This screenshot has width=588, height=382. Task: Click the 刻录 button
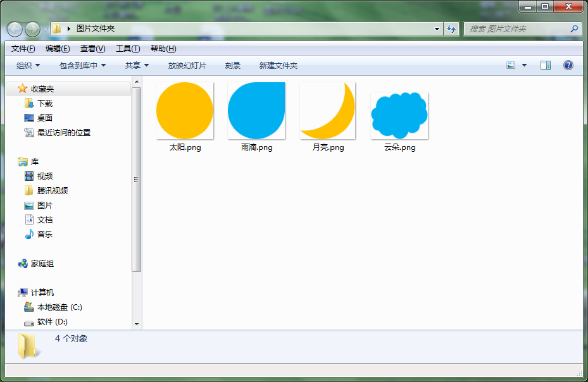233,66
